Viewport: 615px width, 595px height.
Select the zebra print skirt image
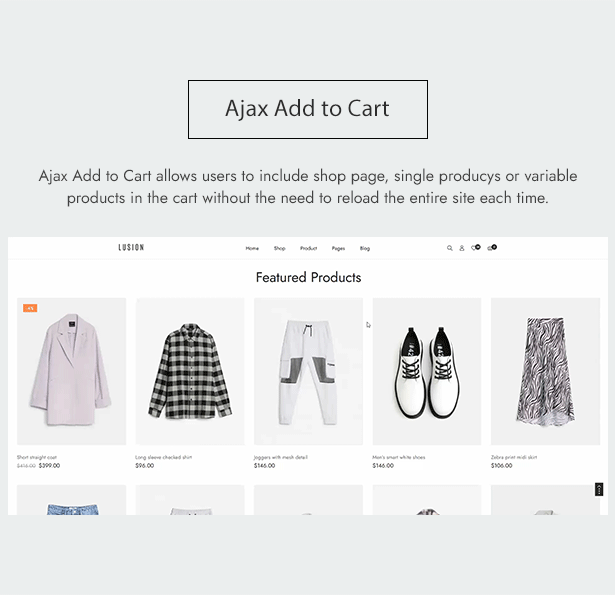545,371
